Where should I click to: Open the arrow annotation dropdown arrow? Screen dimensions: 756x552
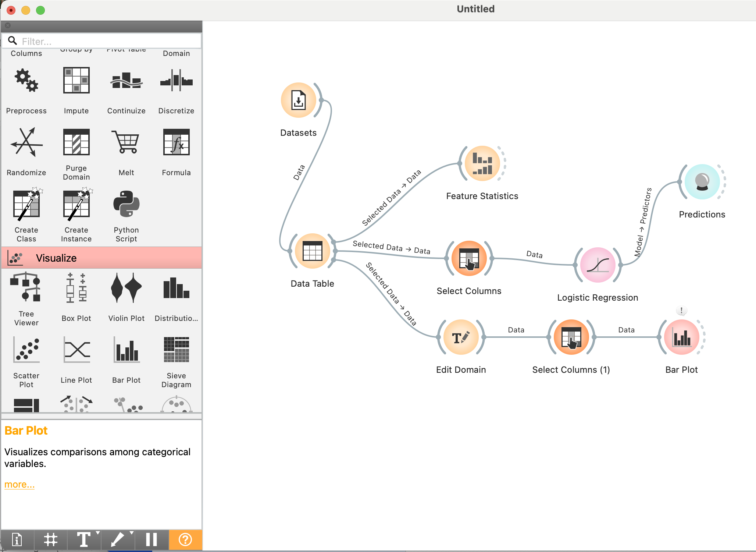[x=132, y=533]
